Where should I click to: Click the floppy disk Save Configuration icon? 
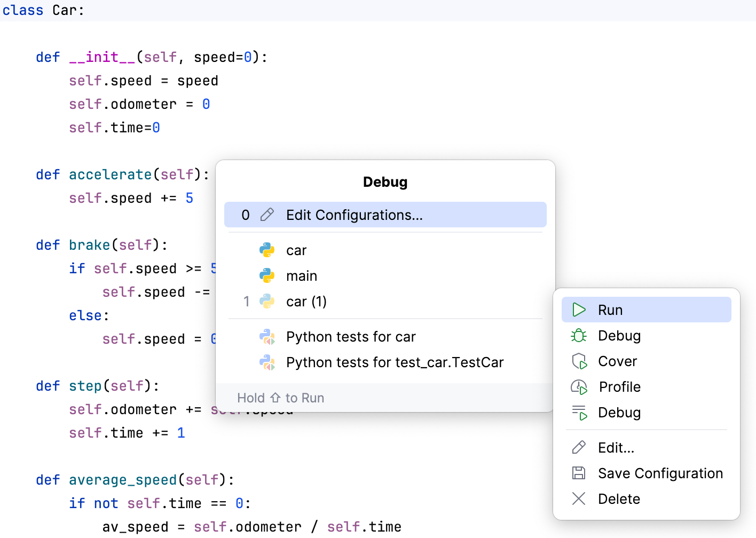(x=579, y=473)
